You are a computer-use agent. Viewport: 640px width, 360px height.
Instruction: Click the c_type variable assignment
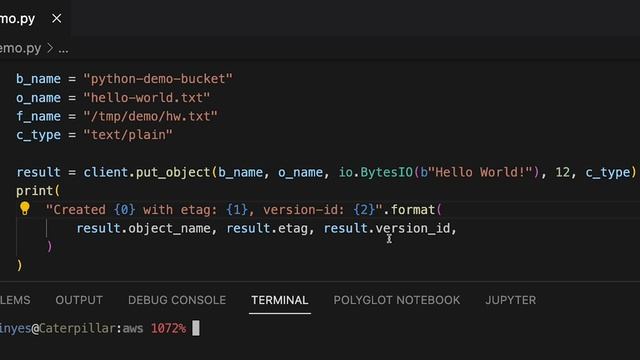(x=38, y=135)
